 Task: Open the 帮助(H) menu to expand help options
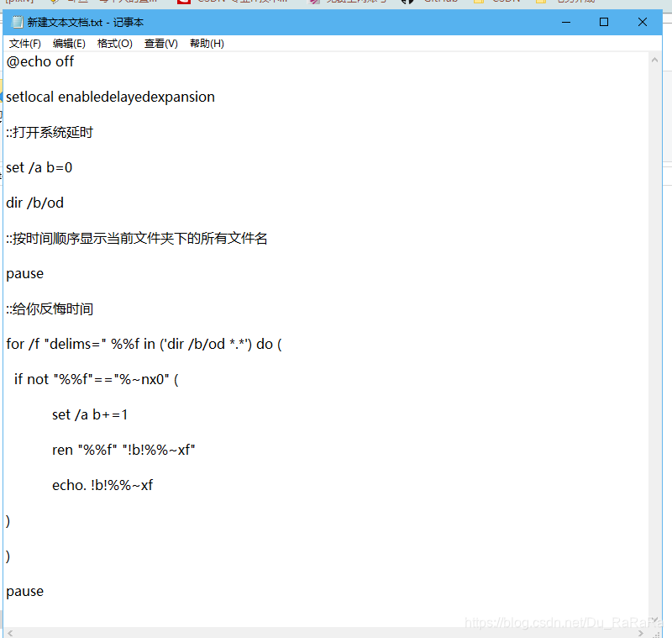(x=206, y=43)
